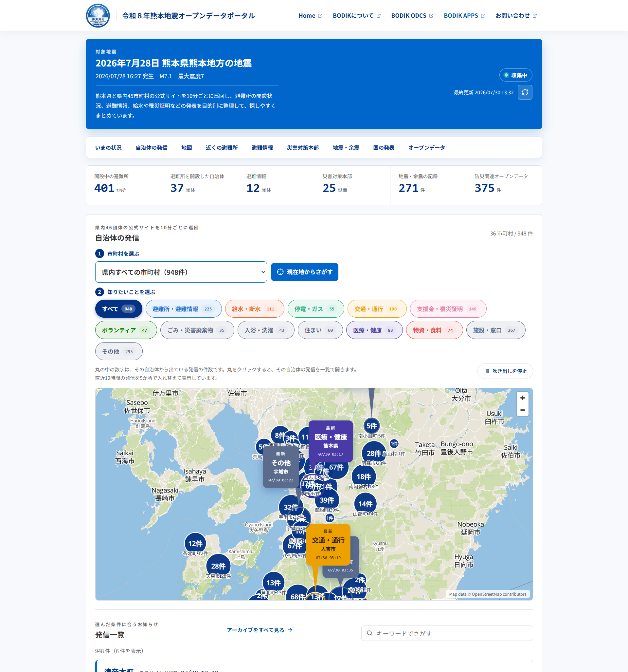Screen dimensions: 628x672
Task: Open BODIK APPS in the top navigation
Action: (464, 15)
